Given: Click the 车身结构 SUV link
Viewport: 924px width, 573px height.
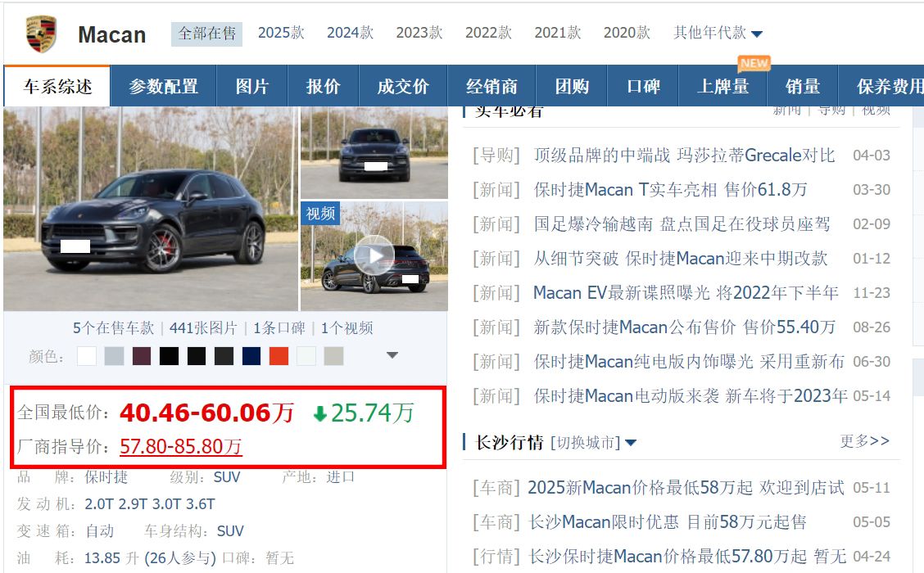Looking at the screenshot, I should pos(230,531).
